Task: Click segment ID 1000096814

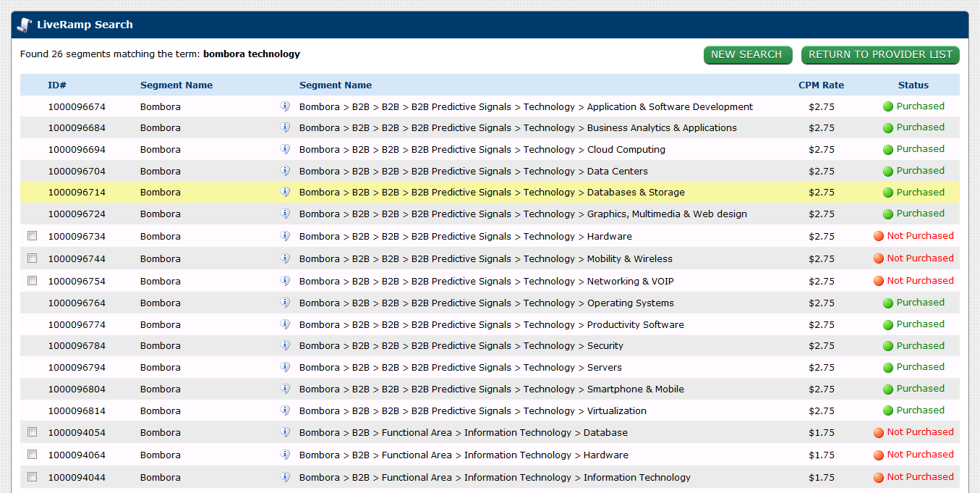Action: pyautogui.click(x=77, y=411)
